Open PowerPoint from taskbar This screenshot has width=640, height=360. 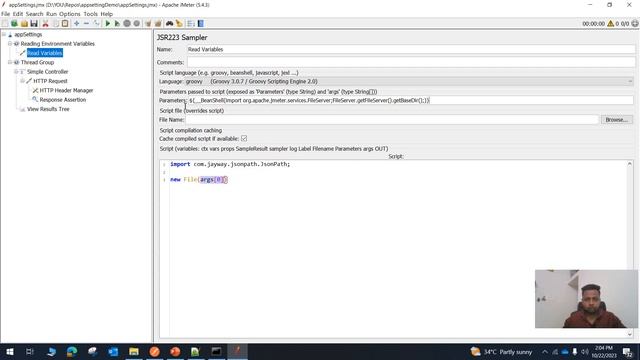pyautogui.click(x=175, y=351)
